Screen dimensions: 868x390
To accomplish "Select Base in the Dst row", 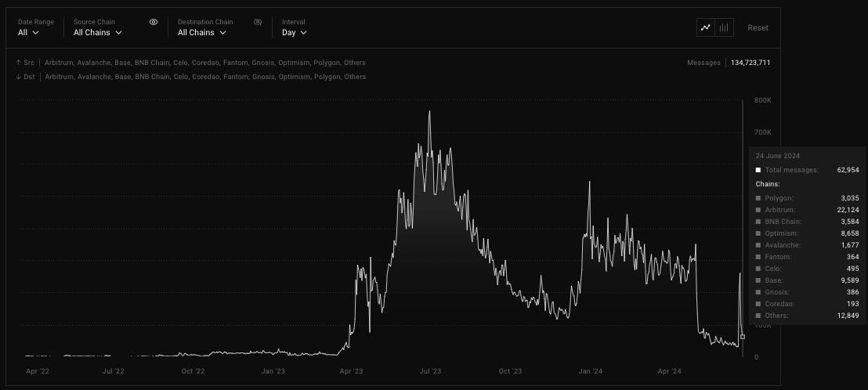I will (123, 77).
